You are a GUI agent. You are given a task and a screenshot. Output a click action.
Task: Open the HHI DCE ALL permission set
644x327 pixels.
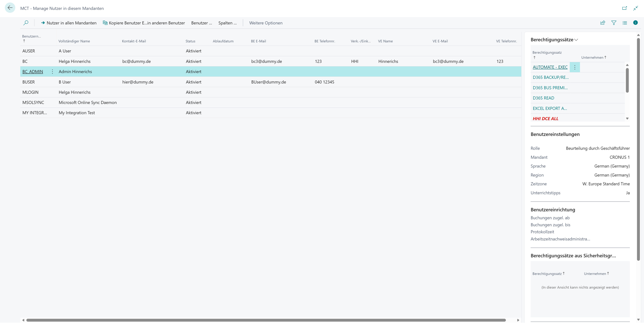point(546,119)
